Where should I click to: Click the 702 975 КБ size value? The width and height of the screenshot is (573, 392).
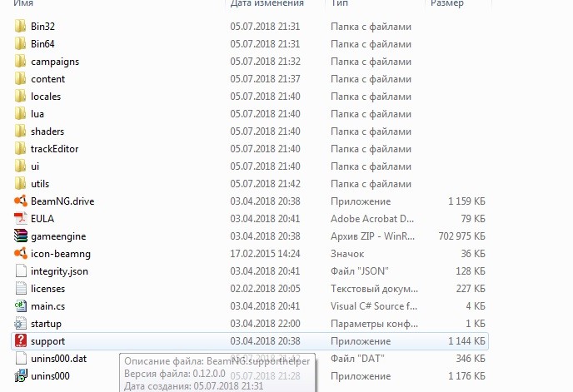pos(462,236)
